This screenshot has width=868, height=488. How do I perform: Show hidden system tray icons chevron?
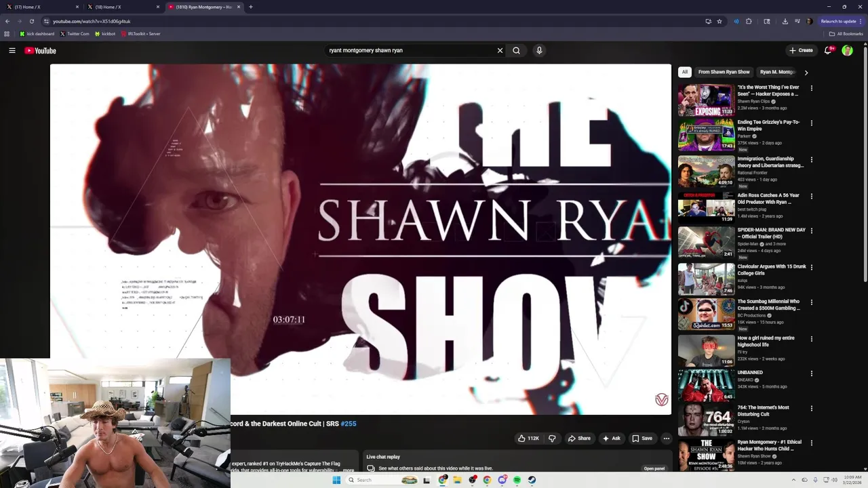793,480
